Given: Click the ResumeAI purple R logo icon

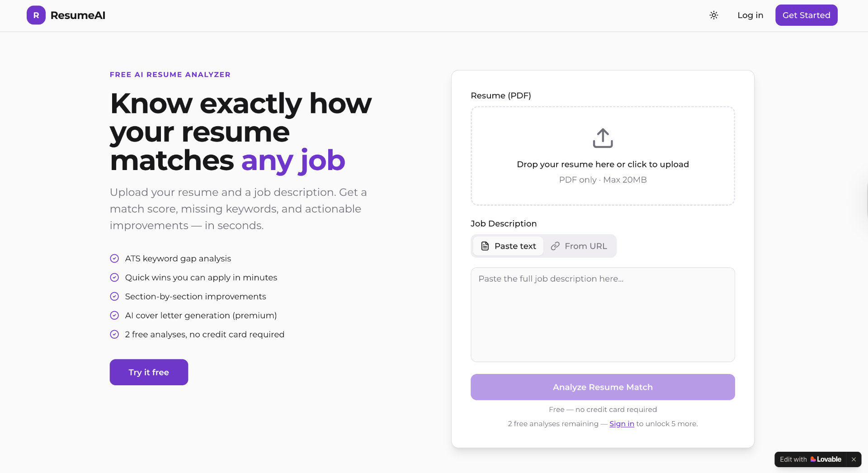Looking at the screenshot, I should tap(36, 15).
